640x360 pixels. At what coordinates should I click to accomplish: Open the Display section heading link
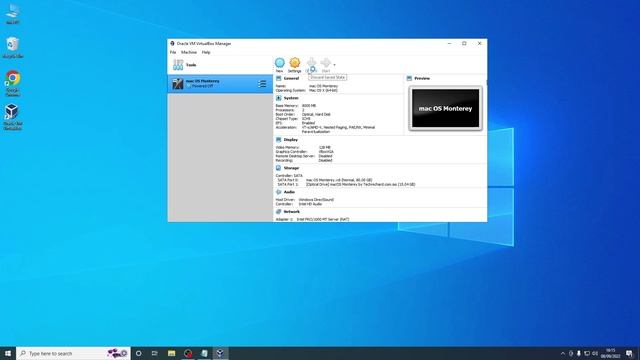coord(291,140)
